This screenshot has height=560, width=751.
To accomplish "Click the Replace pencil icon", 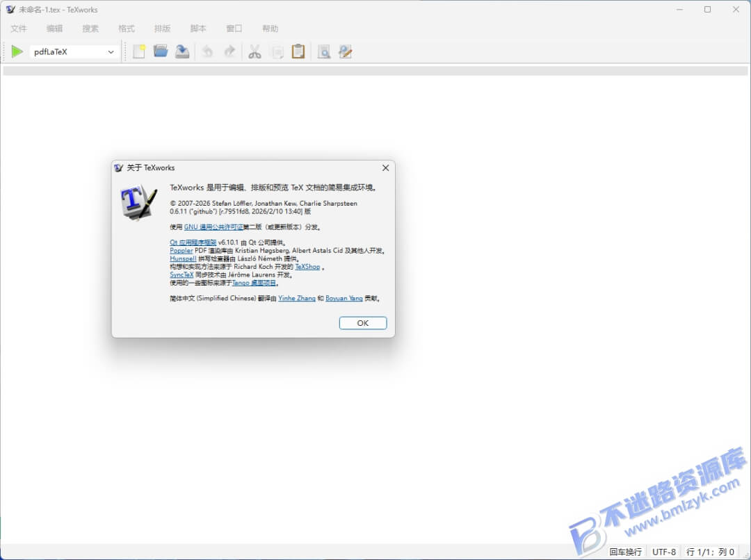I will tap(346, 51).
